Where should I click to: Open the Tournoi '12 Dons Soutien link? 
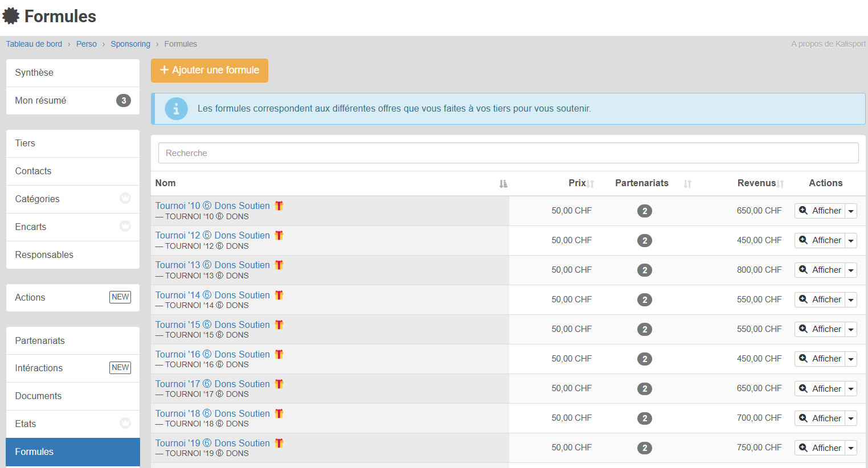coord(212,235)
